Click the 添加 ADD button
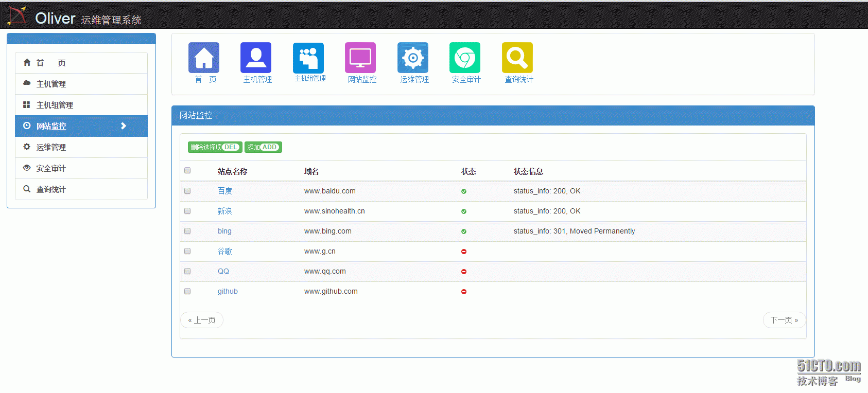Screen dimensions: 868x393 coord(263,147)
